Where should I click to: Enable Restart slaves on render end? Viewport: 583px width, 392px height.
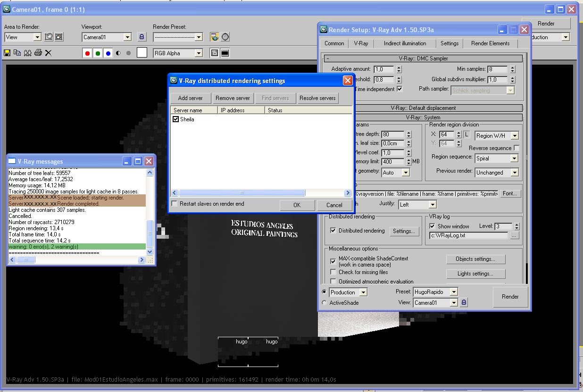[175, 204]
